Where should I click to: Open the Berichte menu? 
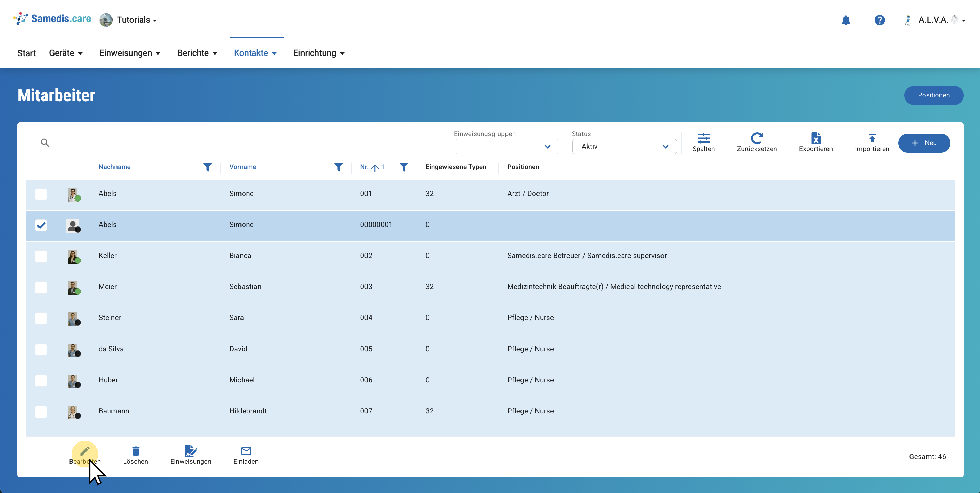pos(197,53)
